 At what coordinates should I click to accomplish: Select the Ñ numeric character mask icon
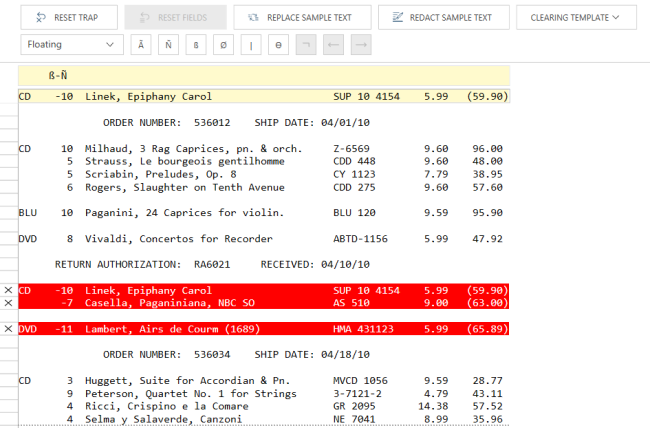(169, 45)
